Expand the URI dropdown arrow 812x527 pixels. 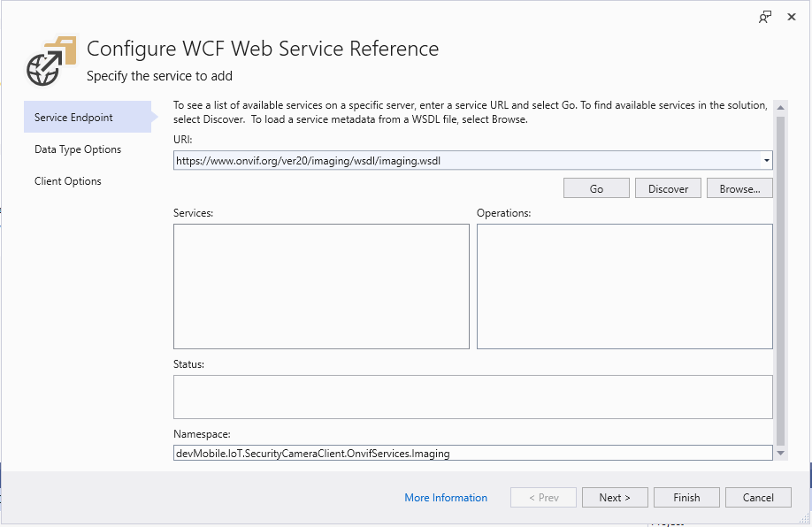765,161
